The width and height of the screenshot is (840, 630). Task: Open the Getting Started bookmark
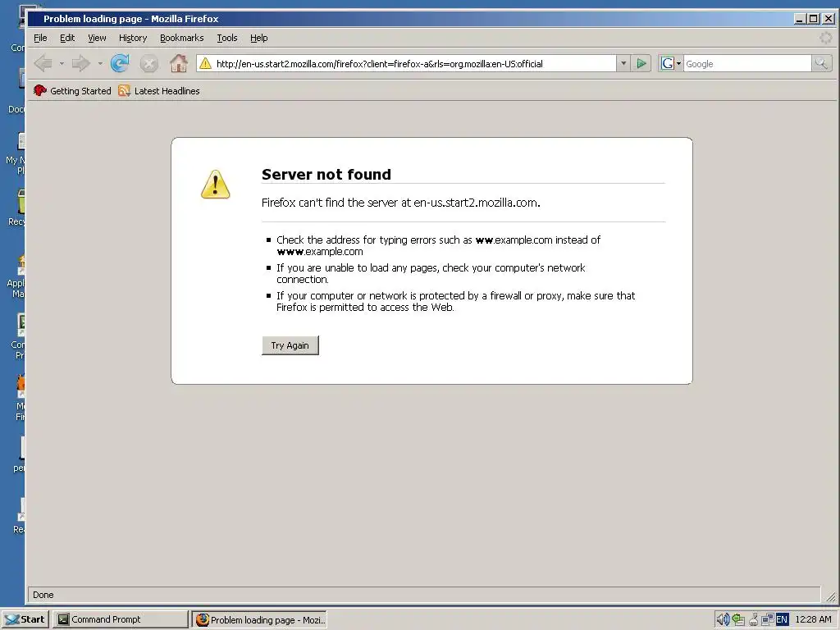(x=72, y=91)
